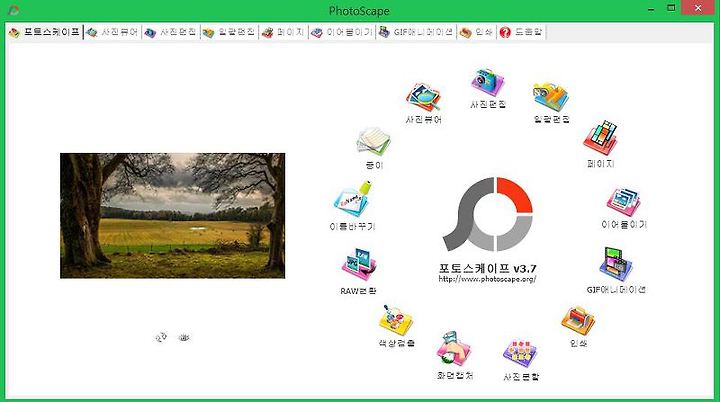Viewport: 720px width, 402px height.
Task: Click the central PhotoScape logo graphic
Action: click(488, 214)
